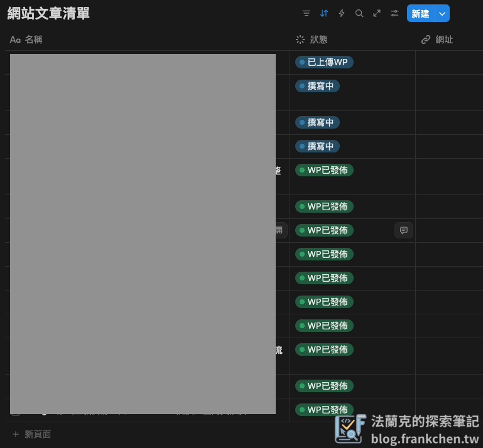Select the 已上傳WP status tag
Image resolution: width=483 pixels, height=448 pixels.
pyautogui.click(x=324, y=62)
